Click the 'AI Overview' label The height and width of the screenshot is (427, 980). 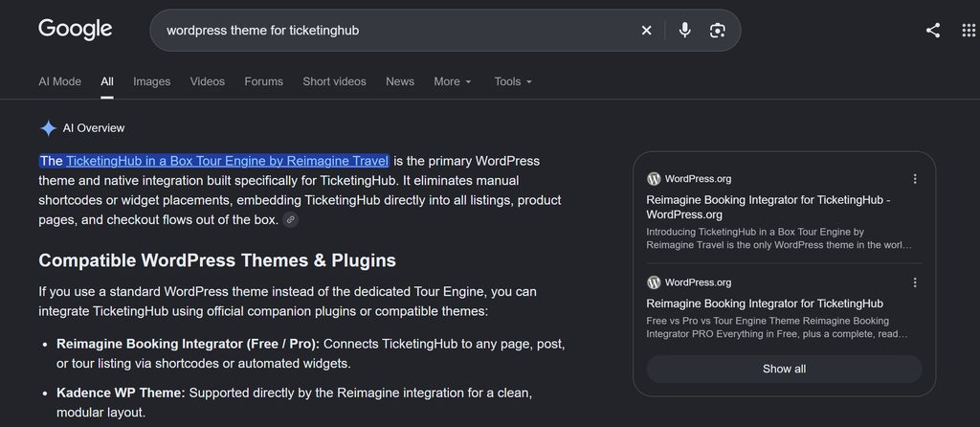click(94, 128)
